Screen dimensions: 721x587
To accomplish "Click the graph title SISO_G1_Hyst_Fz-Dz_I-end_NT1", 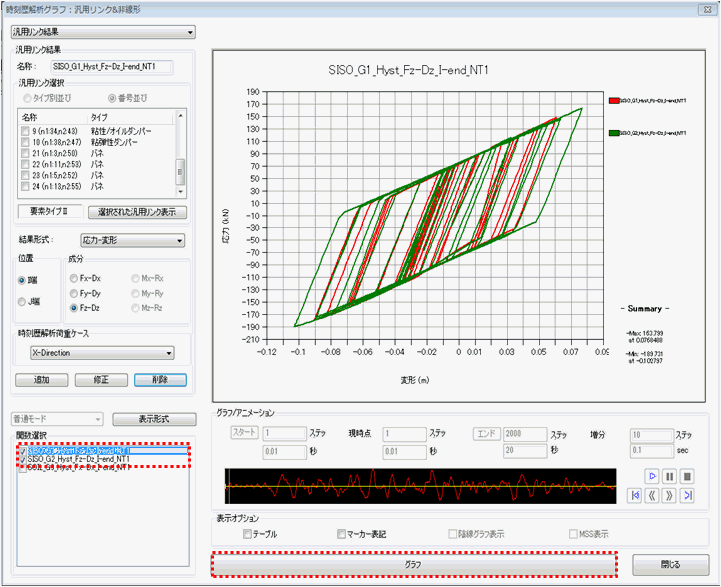I will point(408,70).
